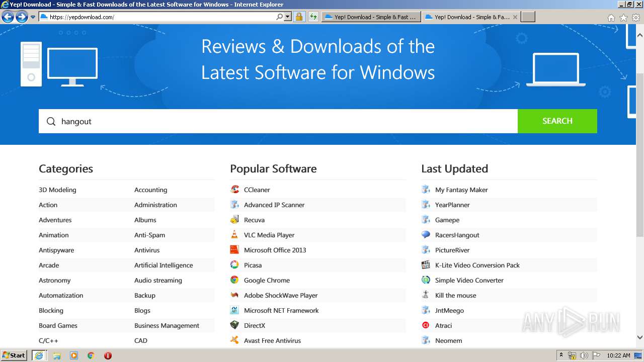Open the recent pages dropdown arrow
Screen dimensions: 644x362
coord(33,17)
